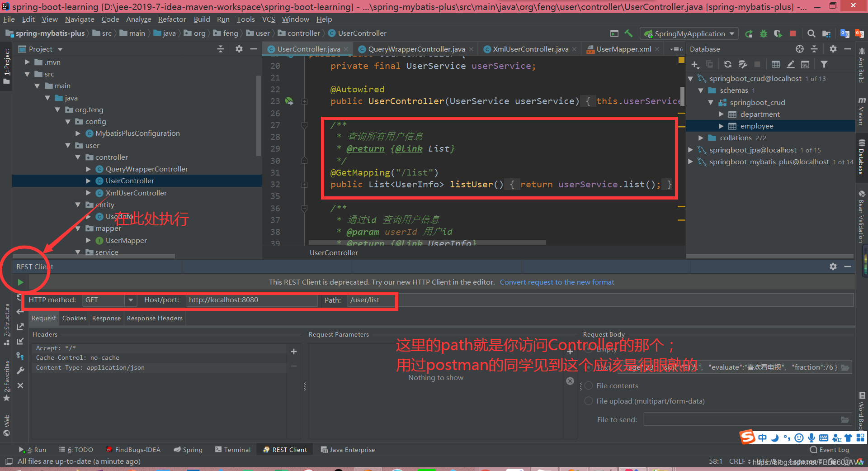Expand the .mvn folder

pyautogui.click(x=27, y=62)
